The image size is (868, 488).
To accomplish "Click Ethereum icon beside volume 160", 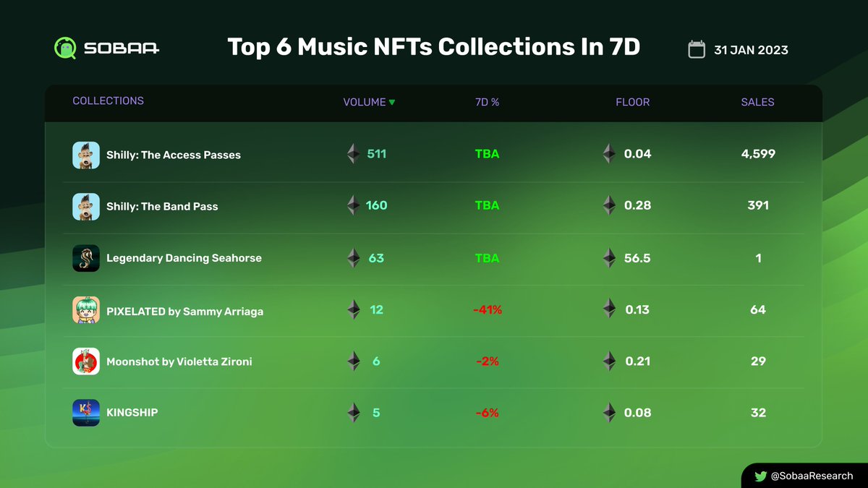I will 353,205.
